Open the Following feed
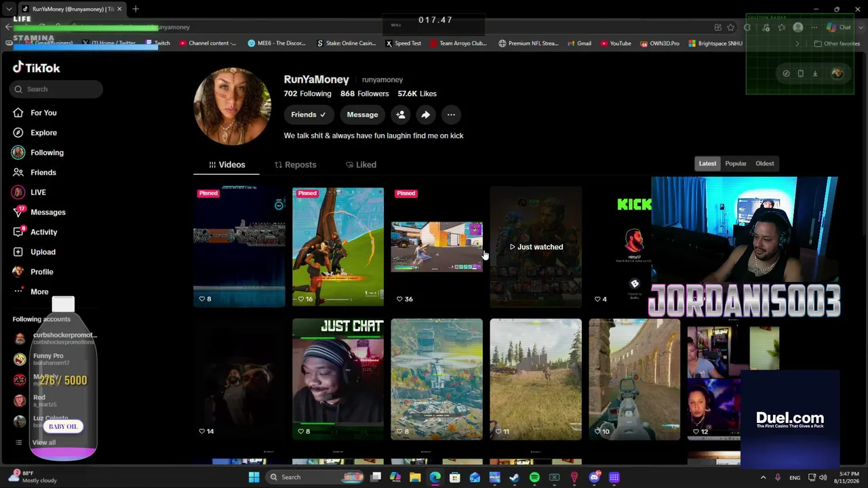 click(x=47, y=152)
